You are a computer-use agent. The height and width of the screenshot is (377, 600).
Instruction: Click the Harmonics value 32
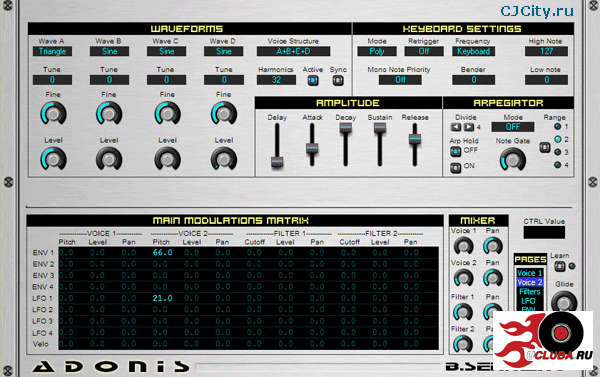point(276,80)
